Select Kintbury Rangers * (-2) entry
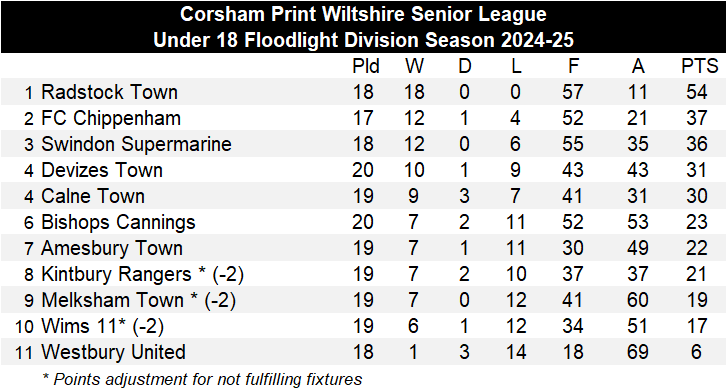This screenshot has width=726, height=391. tap(142, 274)
